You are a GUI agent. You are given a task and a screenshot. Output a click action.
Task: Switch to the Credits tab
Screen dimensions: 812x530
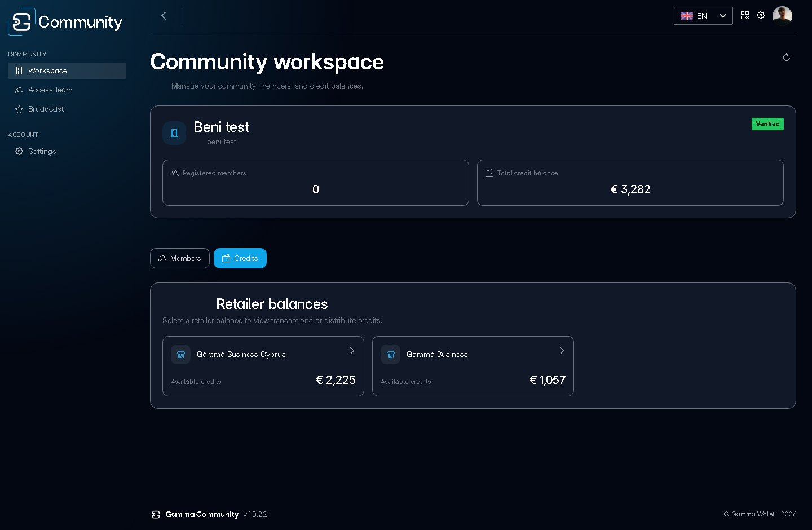[240, 258]
